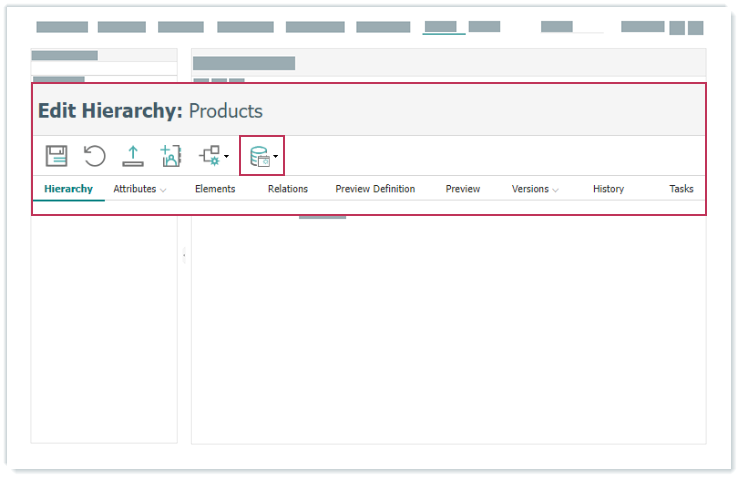Open dropdown arrow next to hierarchy gear icon
Viewport: 741px width, 479px height.
click(227, 157)
